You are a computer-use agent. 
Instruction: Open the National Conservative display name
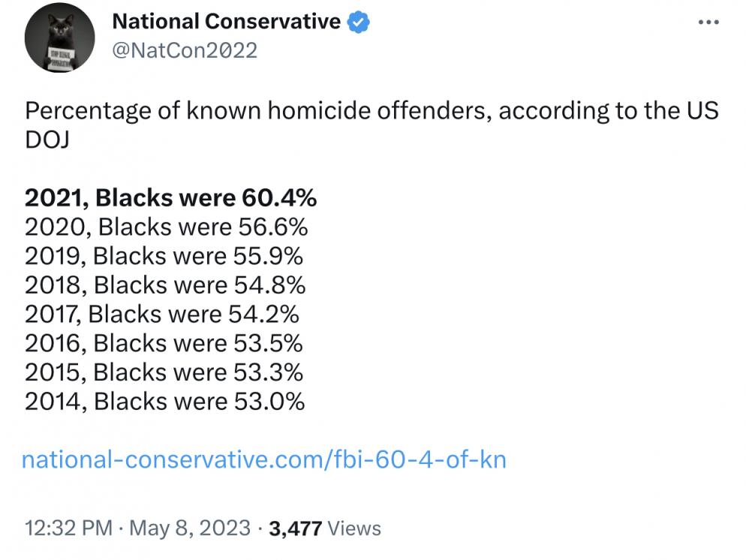[227, 22]
